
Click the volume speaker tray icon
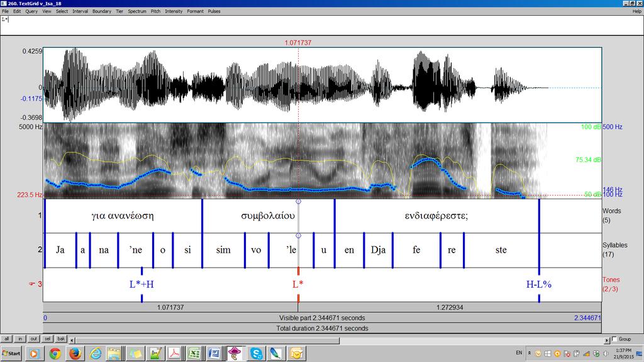(606, 353)
